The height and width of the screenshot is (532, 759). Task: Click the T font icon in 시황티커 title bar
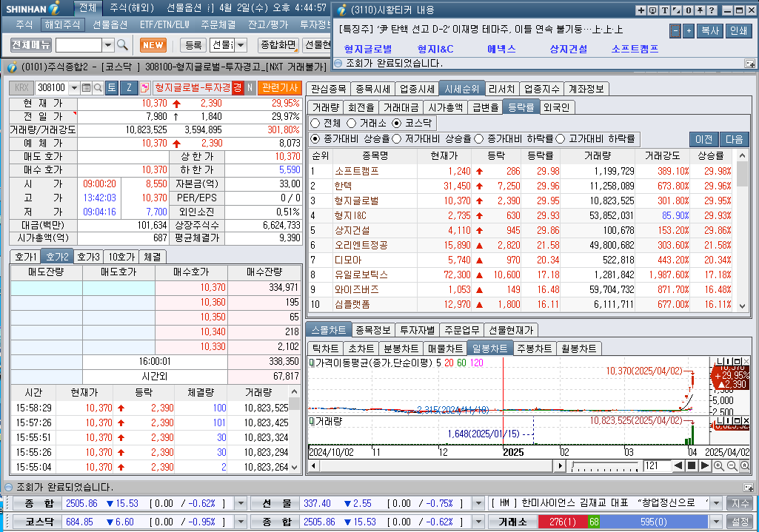665,10
